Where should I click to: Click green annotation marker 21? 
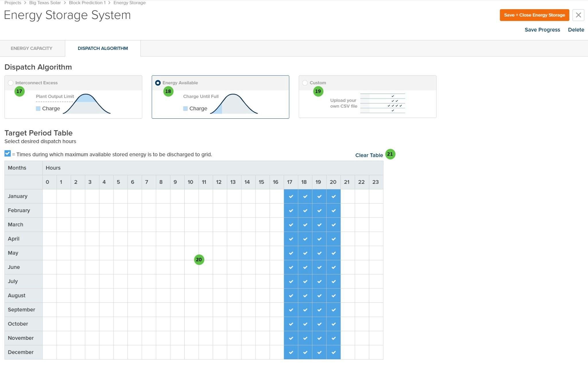pos(390,154)
